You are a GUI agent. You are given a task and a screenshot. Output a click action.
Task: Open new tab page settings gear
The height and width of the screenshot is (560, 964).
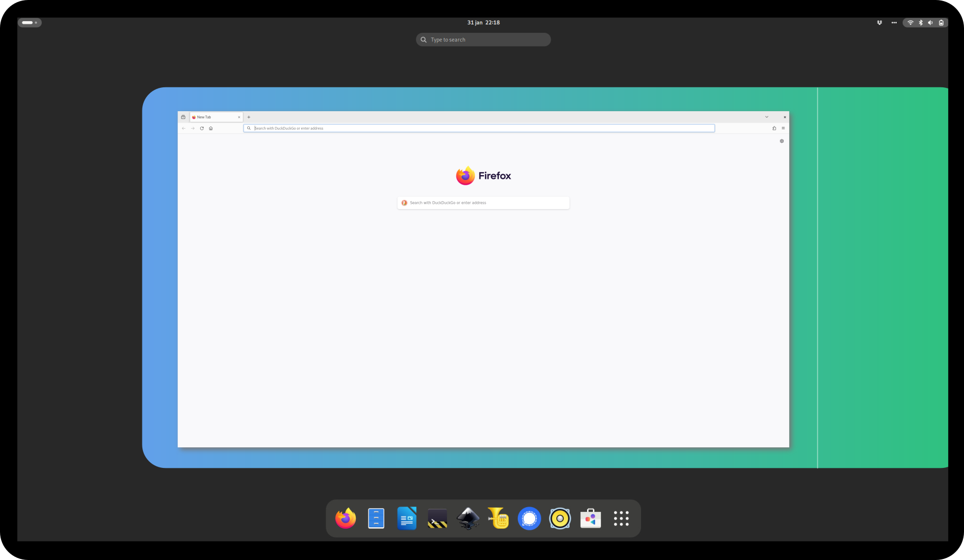coord(782,141)
